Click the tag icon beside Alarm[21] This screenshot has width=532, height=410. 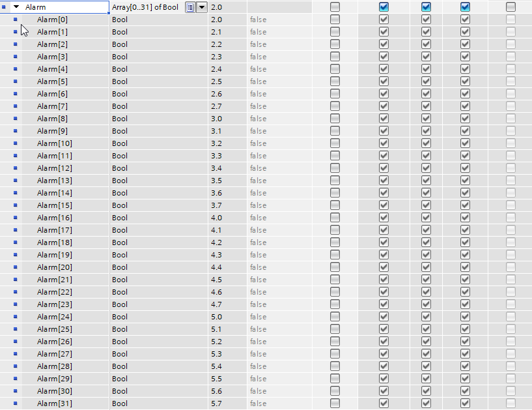coord(15,280)
